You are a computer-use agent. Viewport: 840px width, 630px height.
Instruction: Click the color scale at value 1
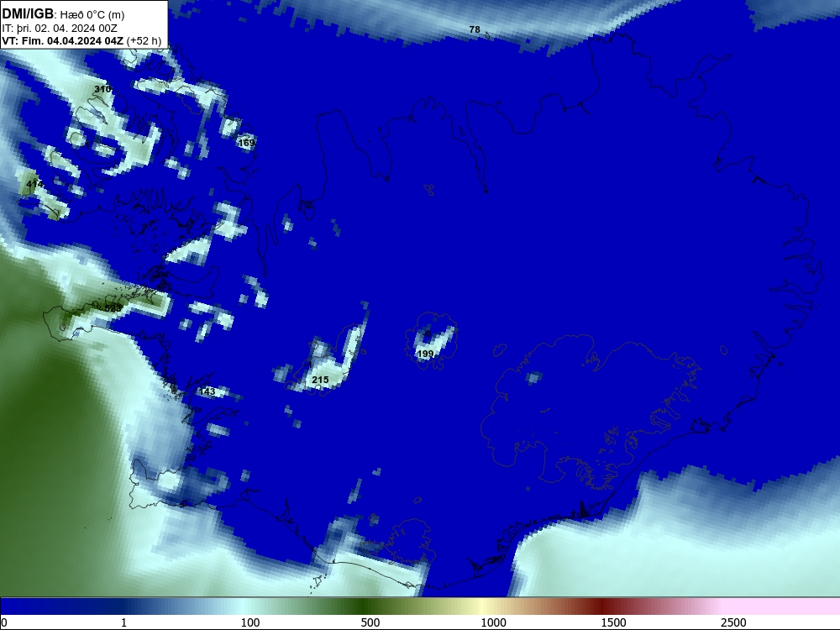click(x=123, y=622)
